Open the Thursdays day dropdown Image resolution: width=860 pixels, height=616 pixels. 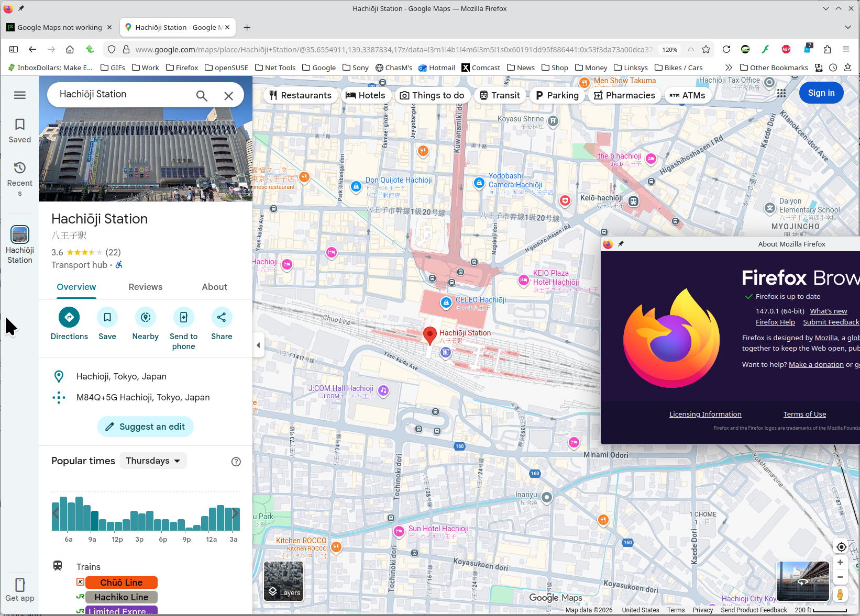(x=153, y=461)
